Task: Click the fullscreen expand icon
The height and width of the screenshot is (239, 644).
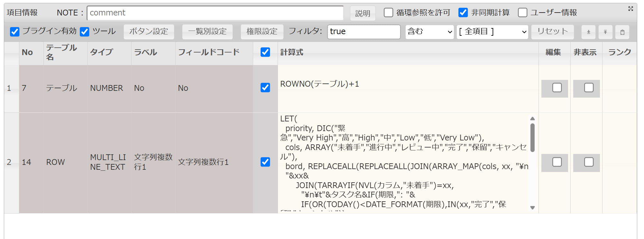Action: pyautogui.click(x=630, y=9)
